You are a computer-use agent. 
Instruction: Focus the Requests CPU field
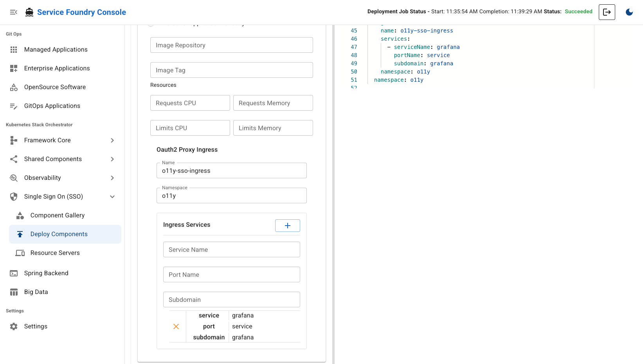(190, 103)
